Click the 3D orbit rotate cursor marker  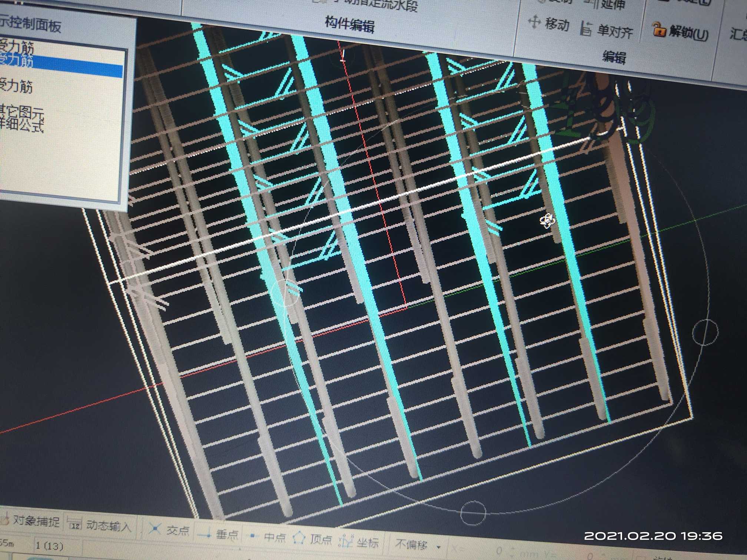pyautogui.click(x=547, y=221)
